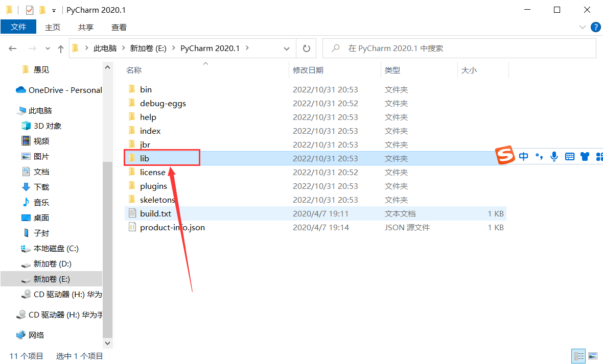Open the Sogou voice input microphone icon
Viewport: 603px width, 364px height.
(x=554, y=156)
